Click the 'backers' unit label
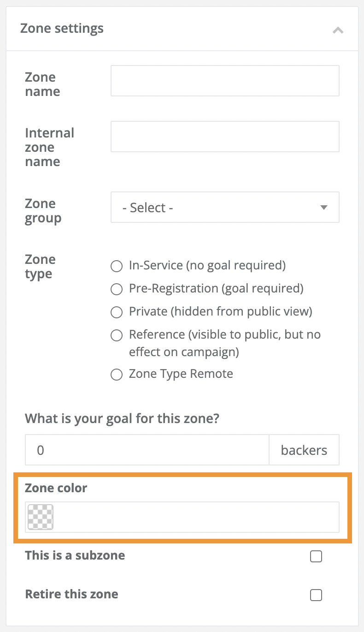This screenshot has height=632, width=364. click(304, 449)
